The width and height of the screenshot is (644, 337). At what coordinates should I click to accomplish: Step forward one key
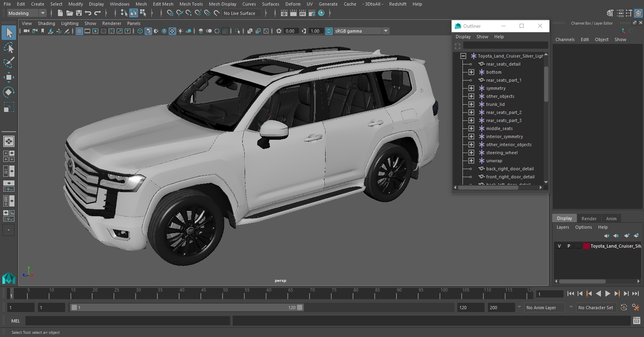[617, 294]
